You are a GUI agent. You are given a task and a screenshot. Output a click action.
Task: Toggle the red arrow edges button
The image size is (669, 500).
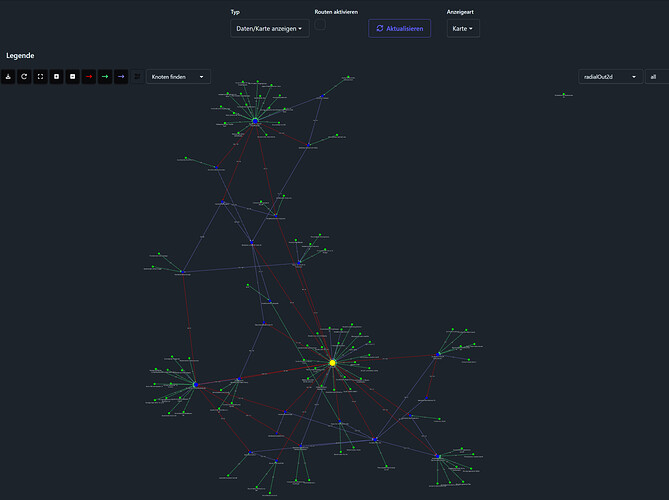tap(89, 77)
